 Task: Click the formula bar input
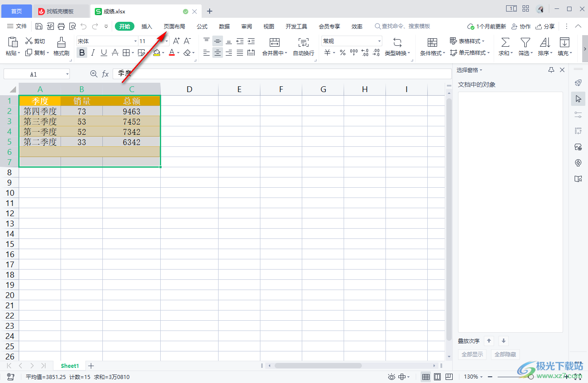point(282,74)
